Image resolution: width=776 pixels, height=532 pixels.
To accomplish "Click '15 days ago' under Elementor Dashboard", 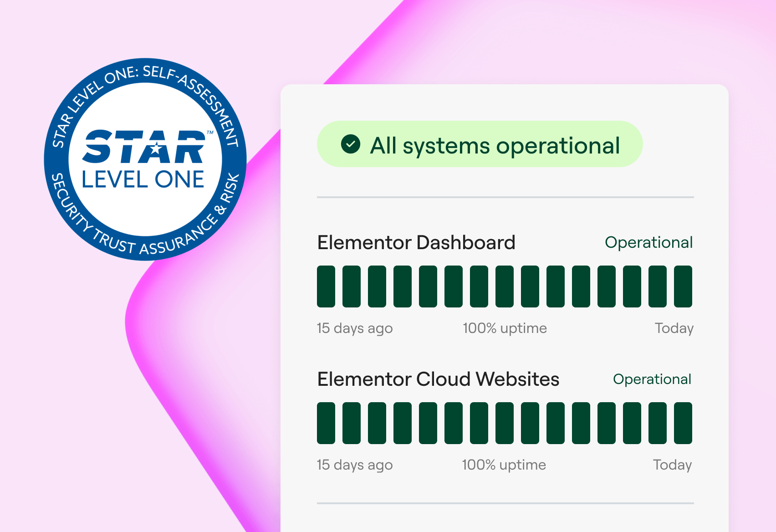I will point(354,328).
